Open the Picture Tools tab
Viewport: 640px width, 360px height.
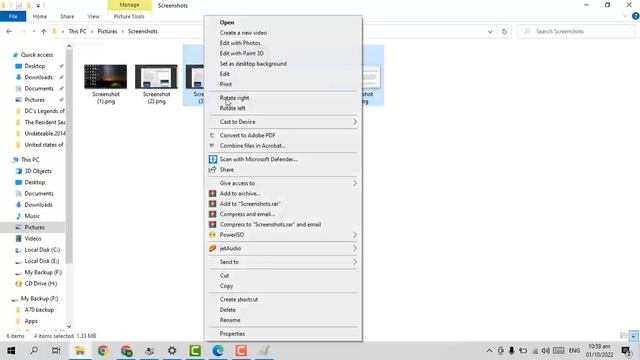129,16
